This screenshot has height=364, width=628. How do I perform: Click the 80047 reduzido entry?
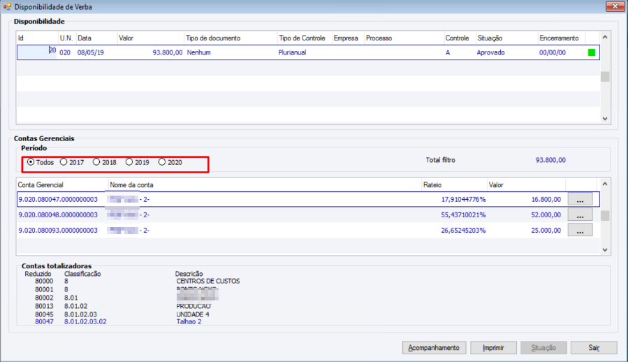(44, 321)
